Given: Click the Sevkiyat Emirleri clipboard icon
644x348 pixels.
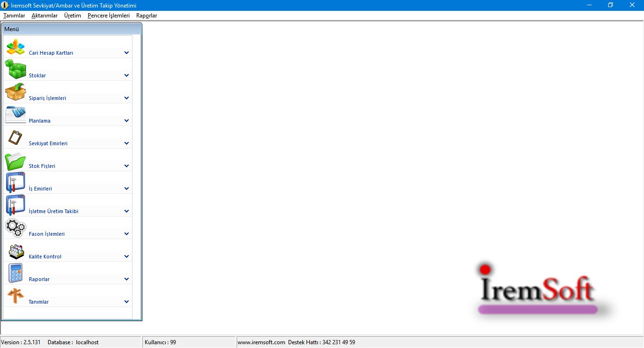Looking at the screenshot, I should coord(16,138).
